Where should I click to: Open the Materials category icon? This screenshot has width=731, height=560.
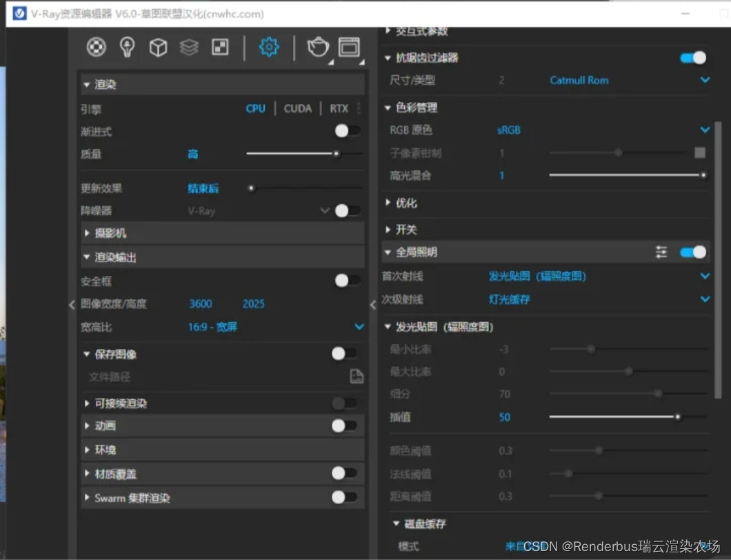(x=96, y=47)
